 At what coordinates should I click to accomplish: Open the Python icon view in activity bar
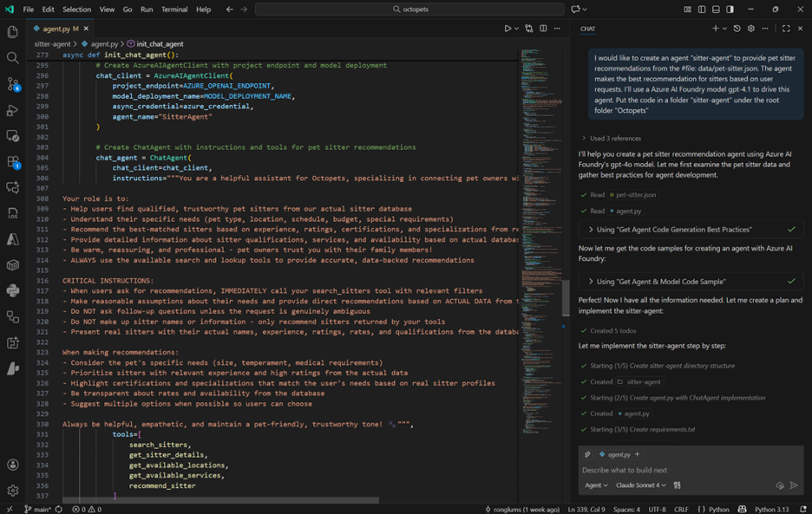[x=13, y=290]
